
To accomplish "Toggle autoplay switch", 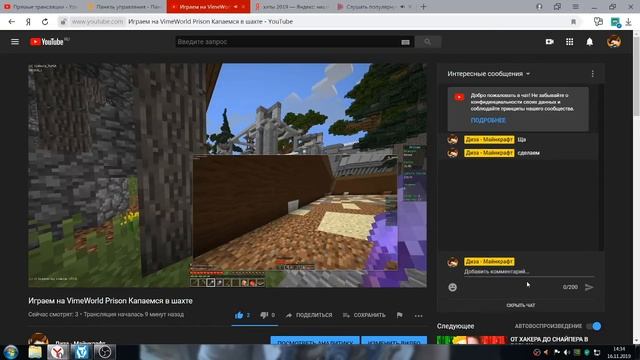I will coord(593,326).
